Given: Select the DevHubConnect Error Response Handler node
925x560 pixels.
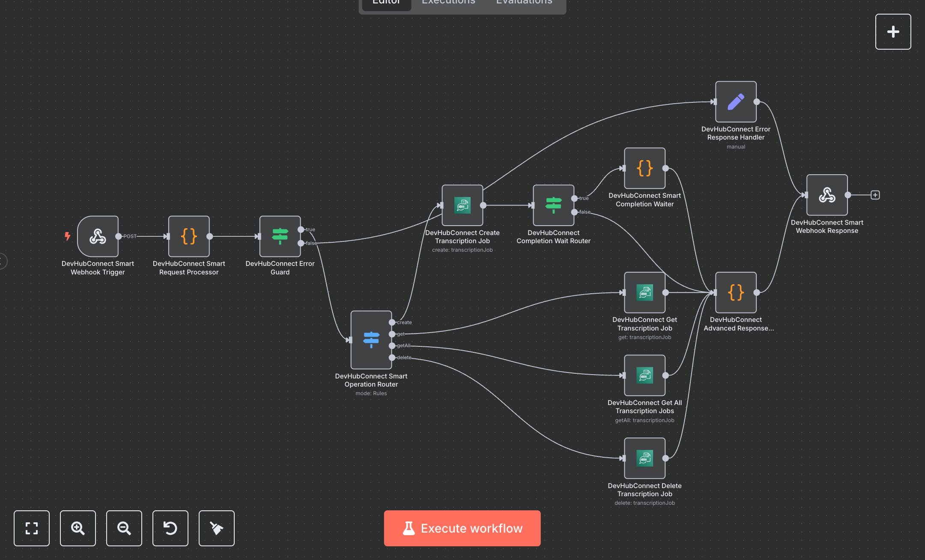Looking at the screenshot, I should [736, 102].
